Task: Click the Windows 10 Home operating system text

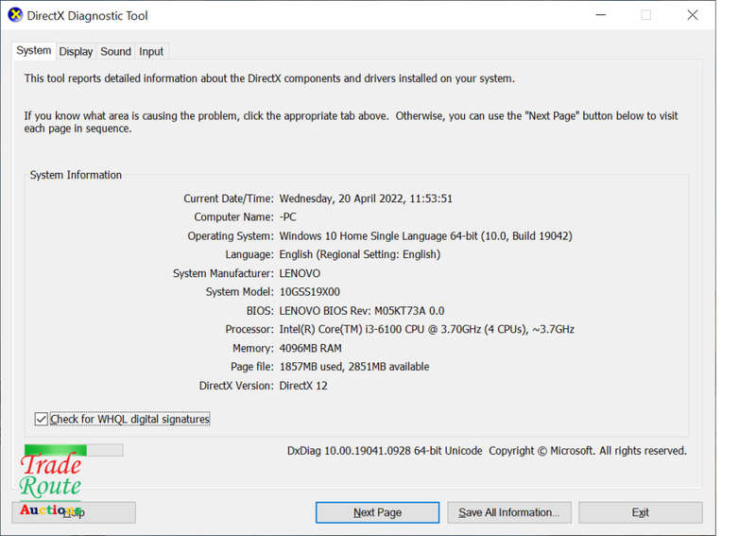Action: click(x=426, y=236)
